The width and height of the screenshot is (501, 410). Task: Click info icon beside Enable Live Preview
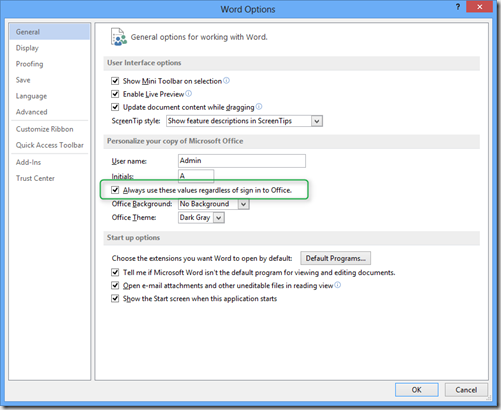[189, 94]
